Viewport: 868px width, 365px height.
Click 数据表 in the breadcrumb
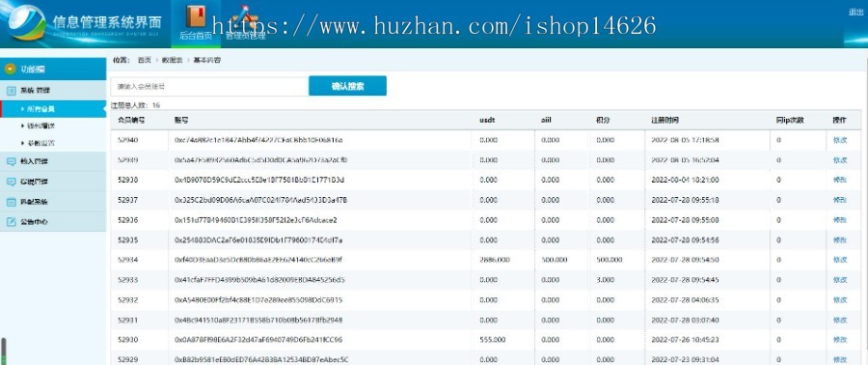tap(173, 60)
